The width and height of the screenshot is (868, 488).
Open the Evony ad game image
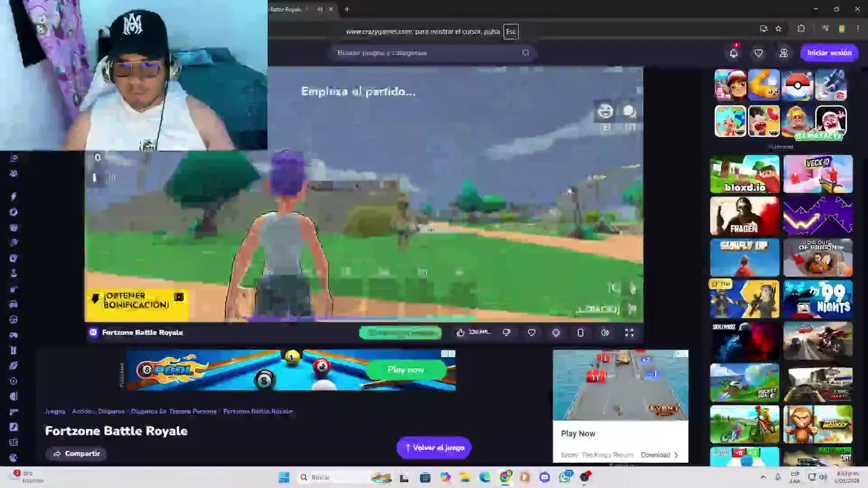(620, 385)
